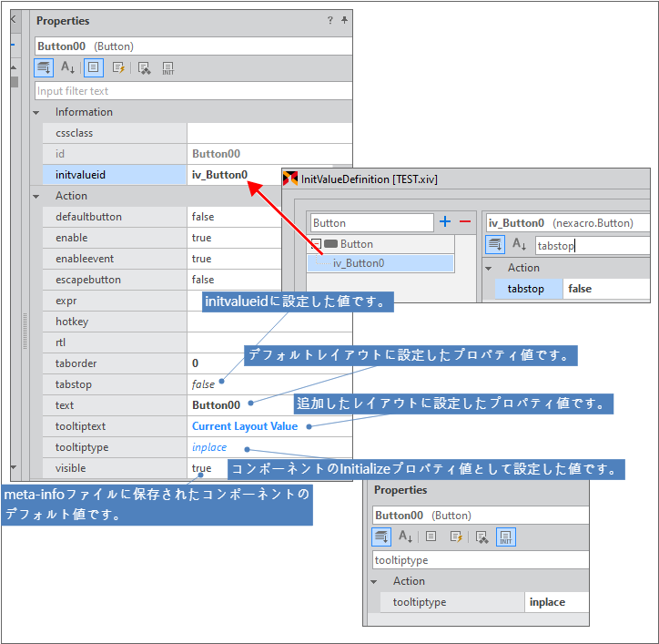
Task: Click the help question mark in Properties header
Action: [329, 20]
